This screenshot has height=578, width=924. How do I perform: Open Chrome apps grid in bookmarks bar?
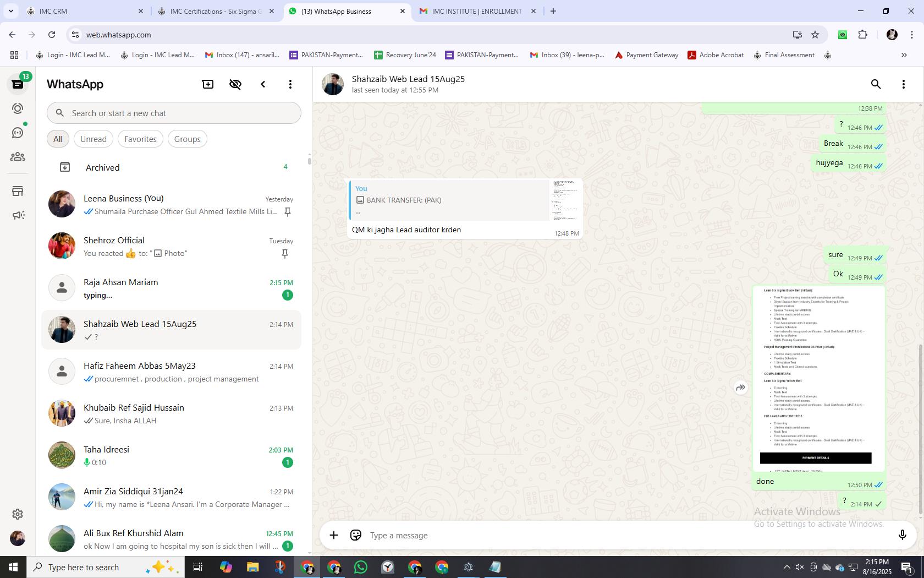coord(14,55)
